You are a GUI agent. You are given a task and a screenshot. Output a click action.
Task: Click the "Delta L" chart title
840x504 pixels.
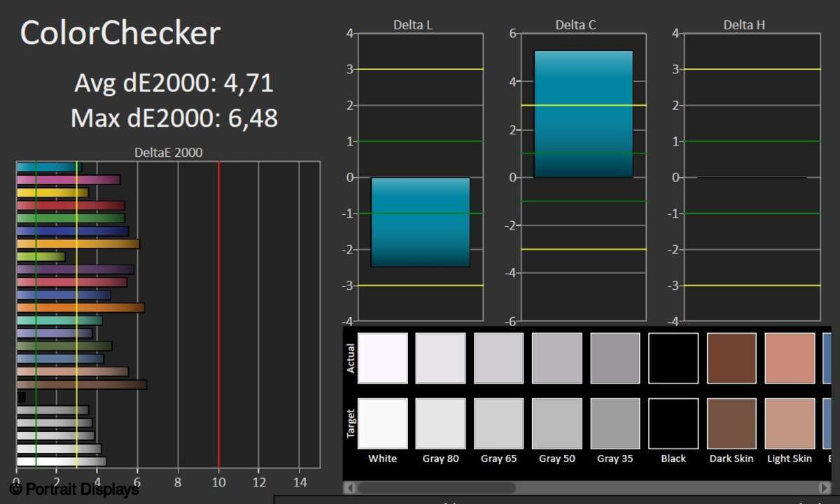(413, 25)
